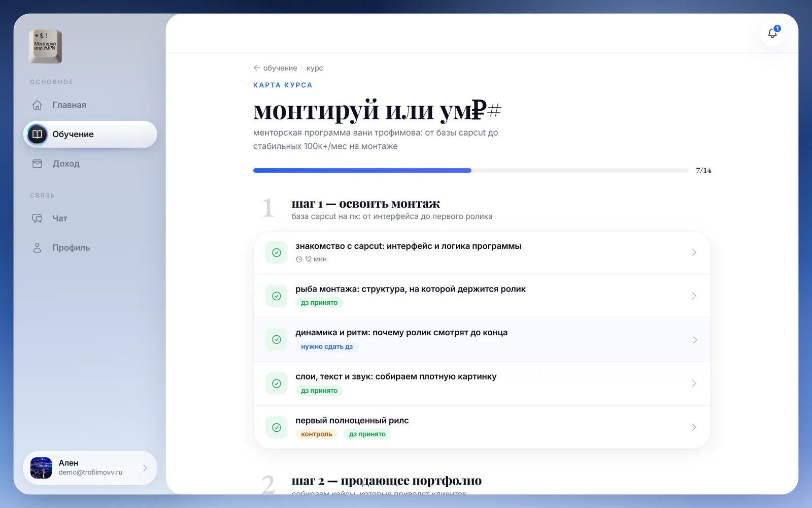Image resolution: width=812 pixels, height=508 pixels.
Task: Click the heading шаг 2 — продающее портфолио
Action: point(386,481)
